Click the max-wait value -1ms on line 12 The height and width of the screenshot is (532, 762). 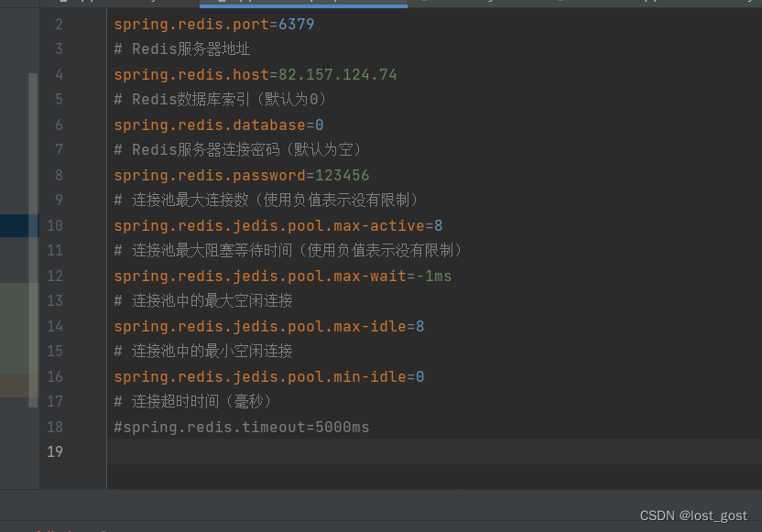(x=432, y=275)
